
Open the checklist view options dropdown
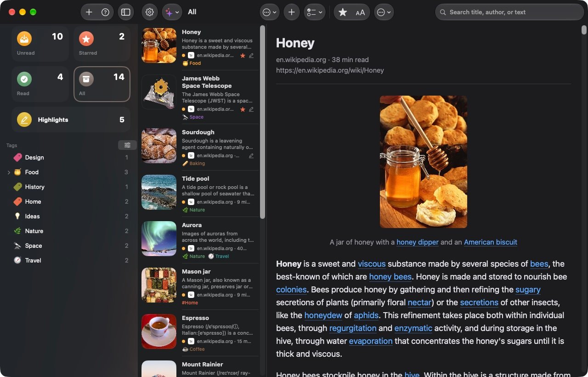point(315,12)
